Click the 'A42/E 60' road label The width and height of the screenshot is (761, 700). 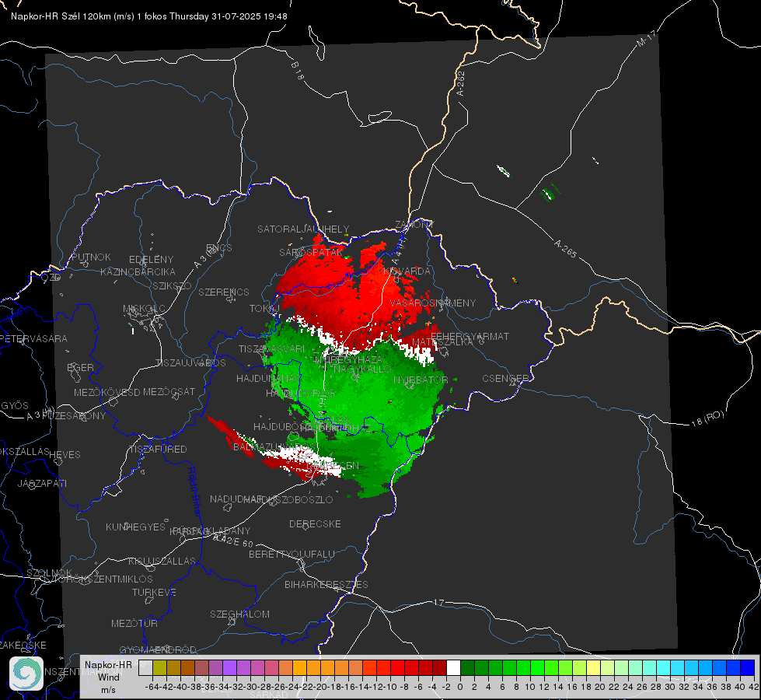click(233, 541)
